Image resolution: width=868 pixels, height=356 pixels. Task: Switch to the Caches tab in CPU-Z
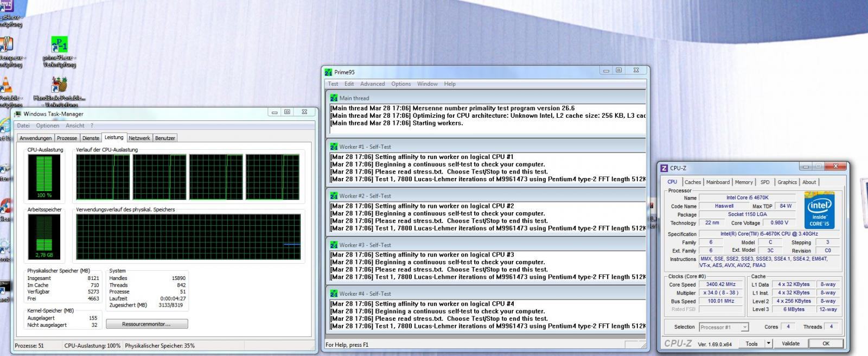coord(693,182)
